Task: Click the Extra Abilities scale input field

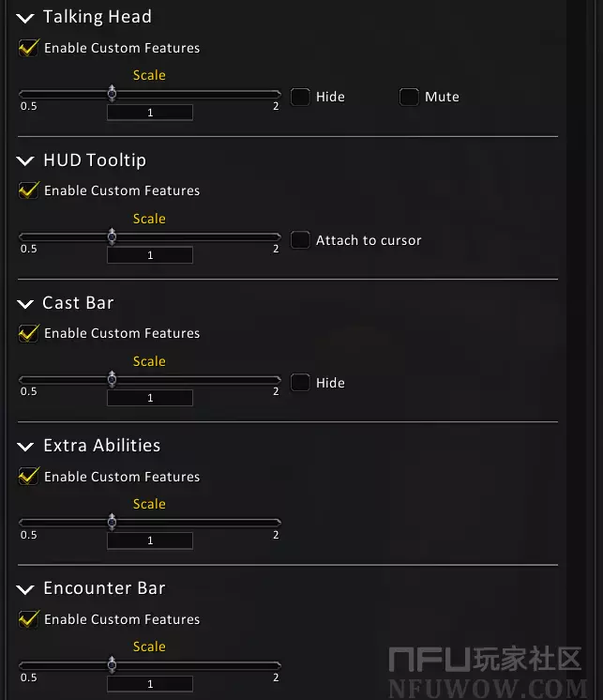Action: point(150,540)
